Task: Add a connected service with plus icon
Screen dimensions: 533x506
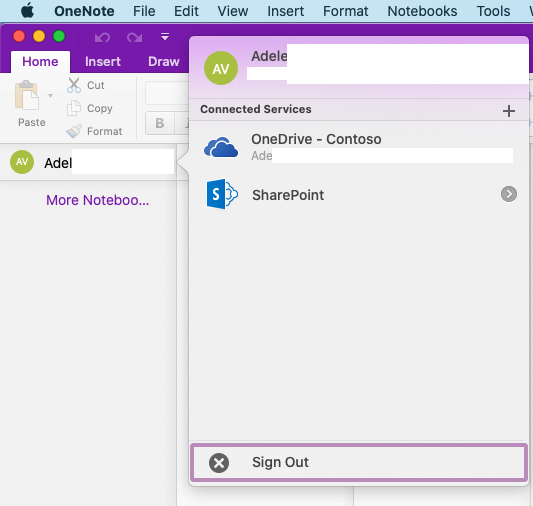Action: [x=509, y=111]
